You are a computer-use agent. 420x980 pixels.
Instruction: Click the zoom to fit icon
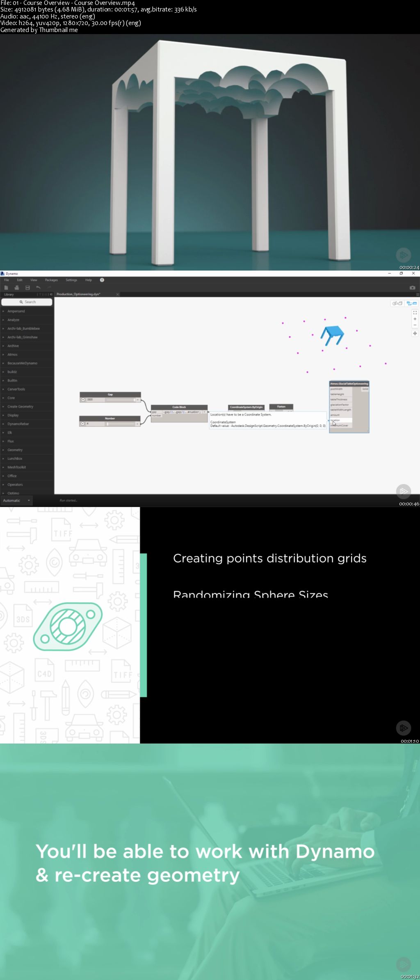click(x=415, y=312)
